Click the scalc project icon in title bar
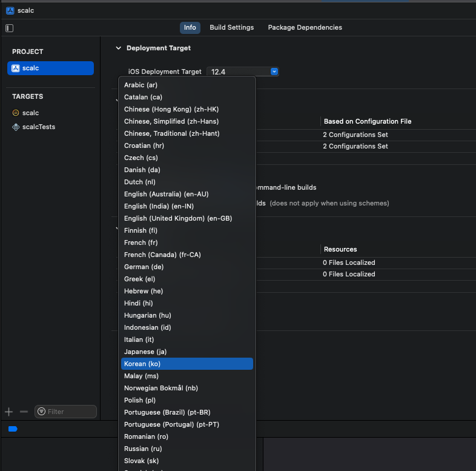Image resolution: width=476 pixels, height=471 pixels. point(10,11)
